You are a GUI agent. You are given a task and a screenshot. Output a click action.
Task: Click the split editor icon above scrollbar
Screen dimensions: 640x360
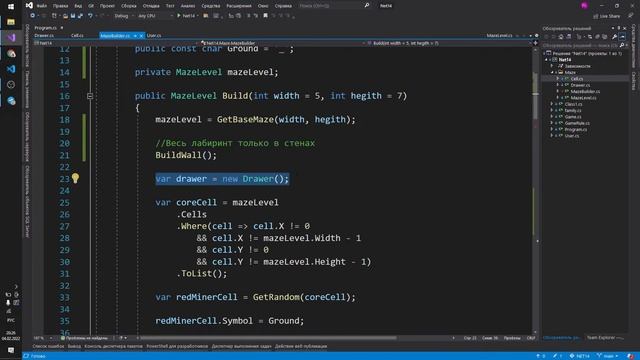point(535,43)
